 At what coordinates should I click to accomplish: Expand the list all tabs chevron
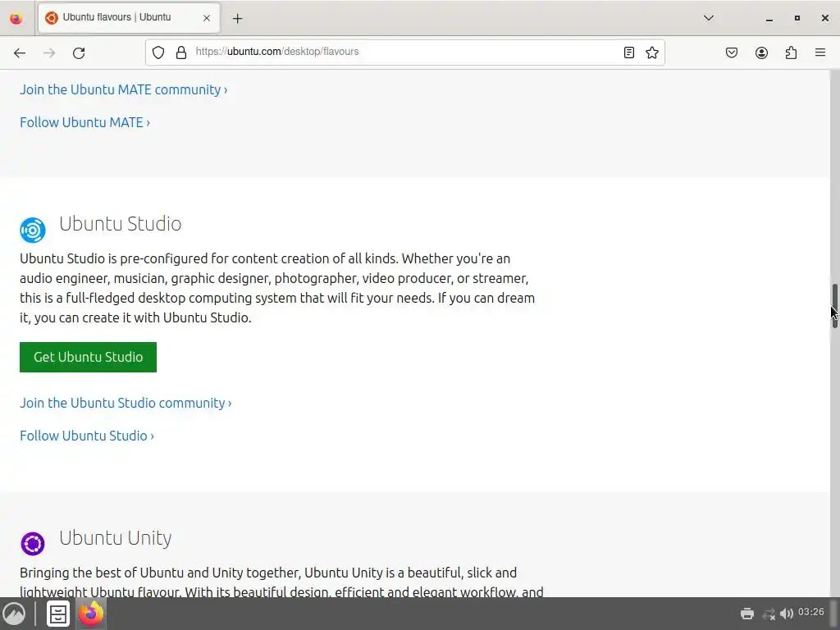[x=709, y=18]
